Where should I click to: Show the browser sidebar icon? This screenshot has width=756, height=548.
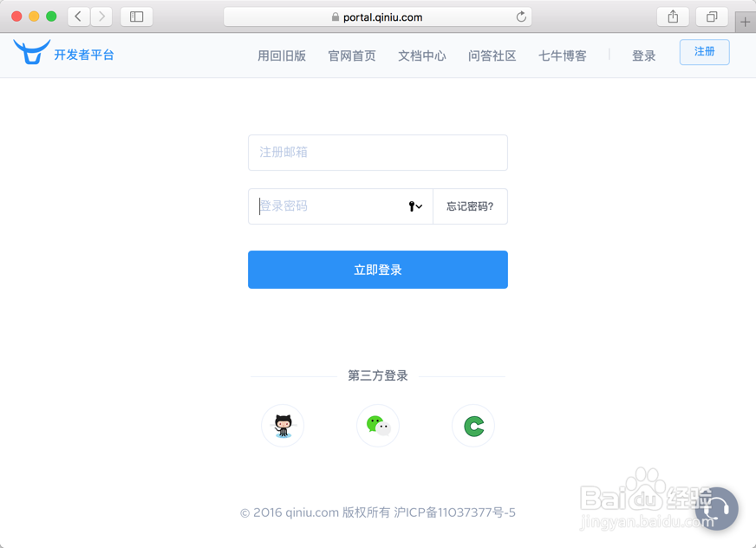pos(136,16)
